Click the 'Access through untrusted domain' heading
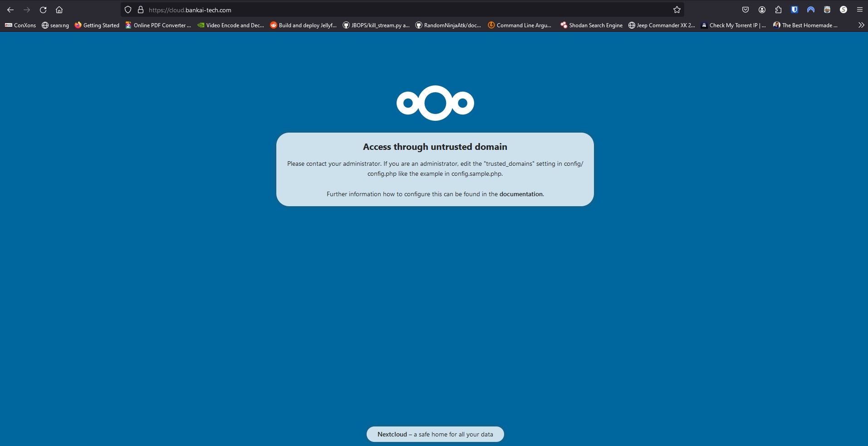 [x=435, y=147]
